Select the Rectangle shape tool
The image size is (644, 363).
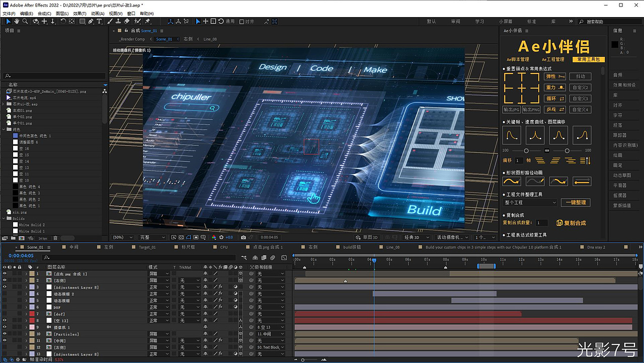pyautogui.click(x=82, y=22)
